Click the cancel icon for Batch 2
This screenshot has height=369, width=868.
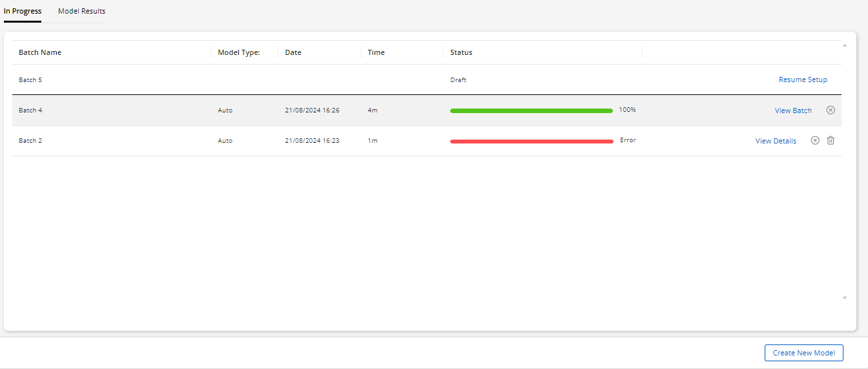point(815,140)
